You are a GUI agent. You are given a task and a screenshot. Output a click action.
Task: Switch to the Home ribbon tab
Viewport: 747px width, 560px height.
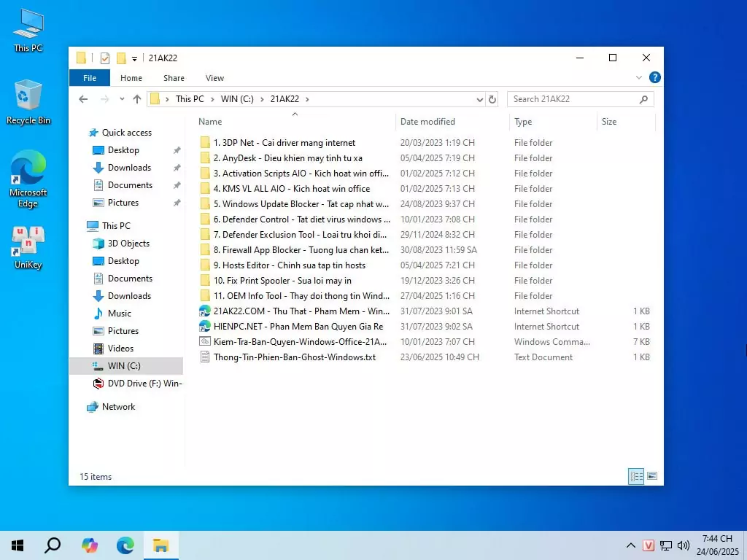coord(131,78)
